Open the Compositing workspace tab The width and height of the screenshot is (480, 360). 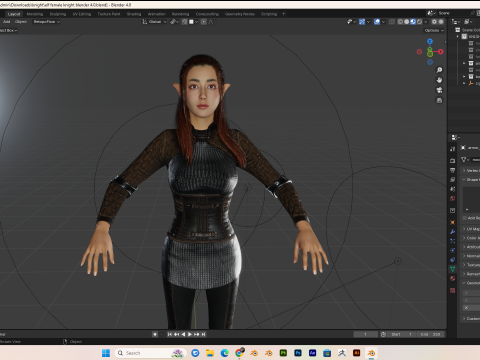(x=207, y=14)
